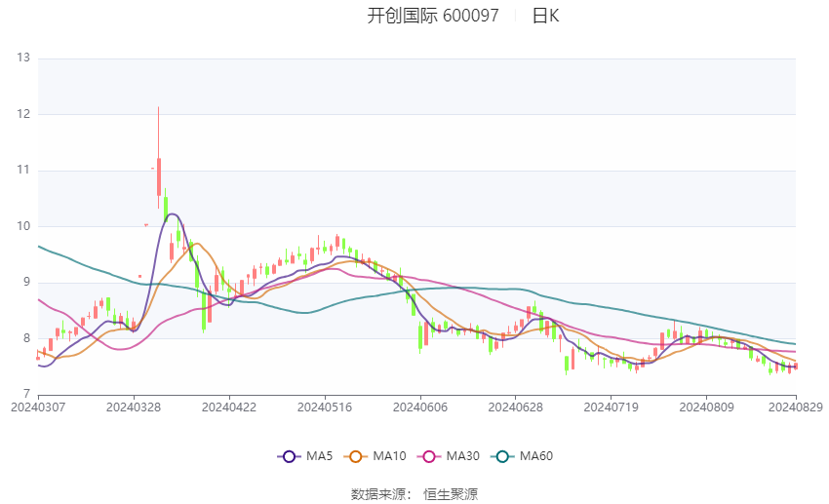
Task: Click the y-axis value 8
Action: [26, 338]
